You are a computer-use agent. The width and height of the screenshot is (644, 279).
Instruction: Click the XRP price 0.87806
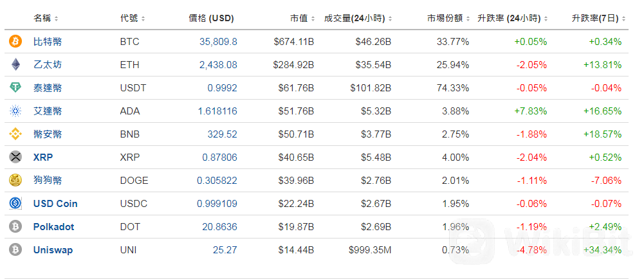[220, 157]
